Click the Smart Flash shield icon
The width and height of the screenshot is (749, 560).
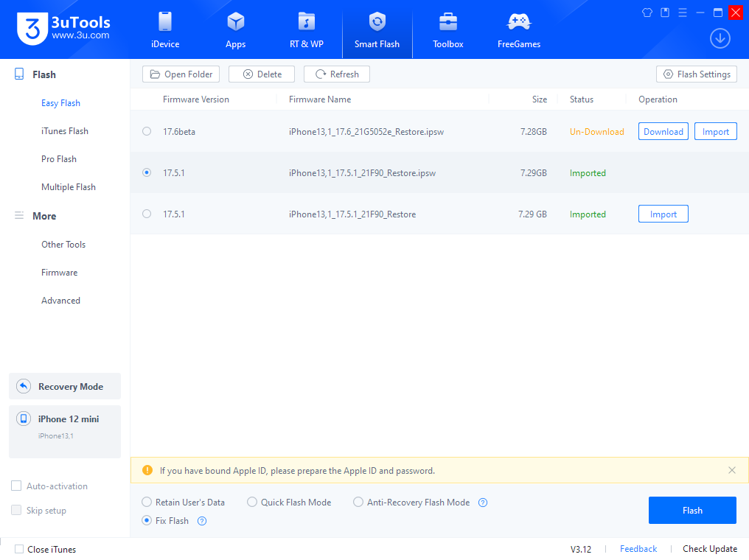click(x=377, y=22)
